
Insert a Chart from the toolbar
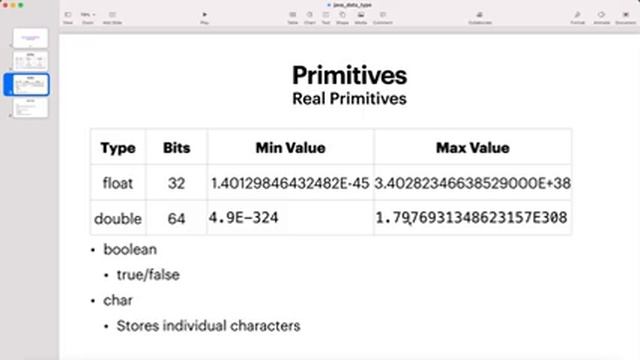[x=310, y=18]
